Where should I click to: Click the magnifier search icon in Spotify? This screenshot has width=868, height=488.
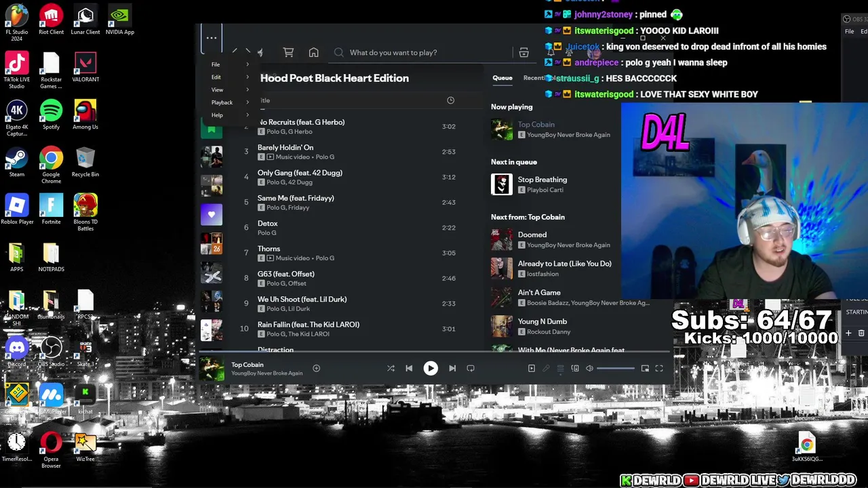(x=339, y=52)
